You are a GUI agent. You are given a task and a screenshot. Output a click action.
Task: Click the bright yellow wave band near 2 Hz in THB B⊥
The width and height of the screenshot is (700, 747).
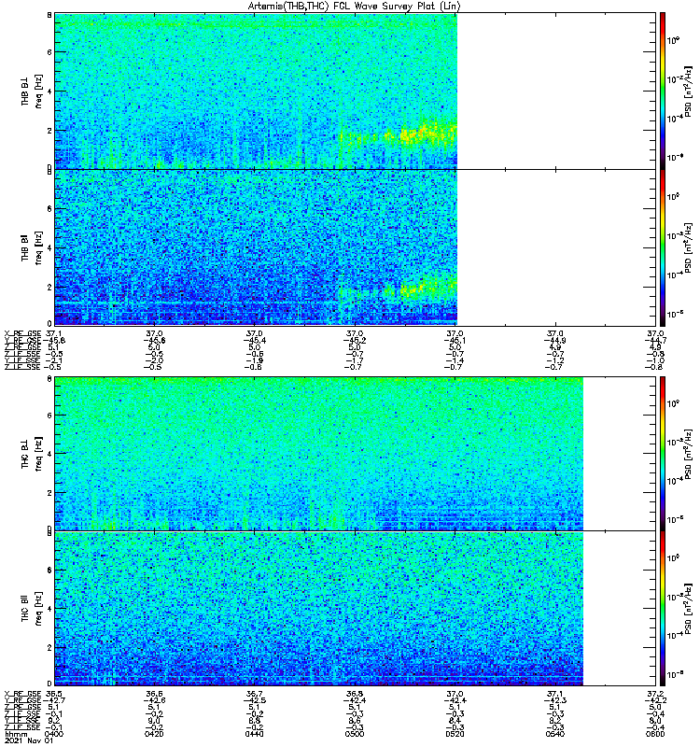tap(422, 134)
